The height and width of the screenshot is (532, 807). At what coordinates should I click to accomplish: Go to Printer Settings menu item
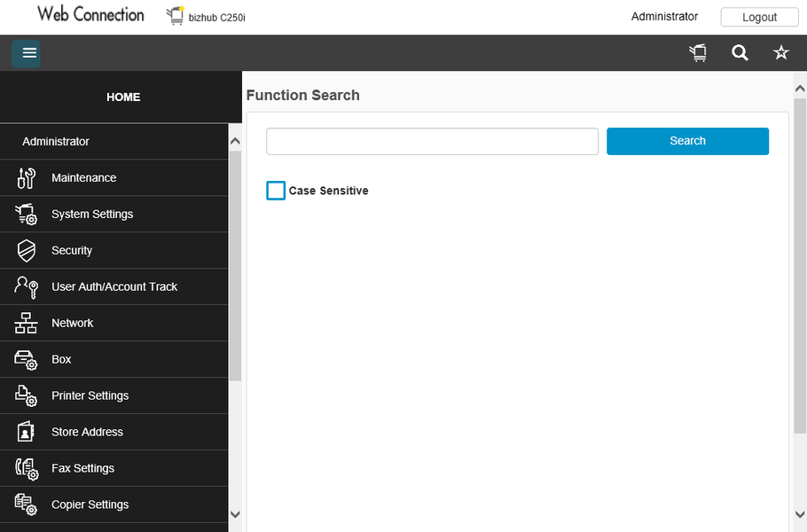pos(90,396)
